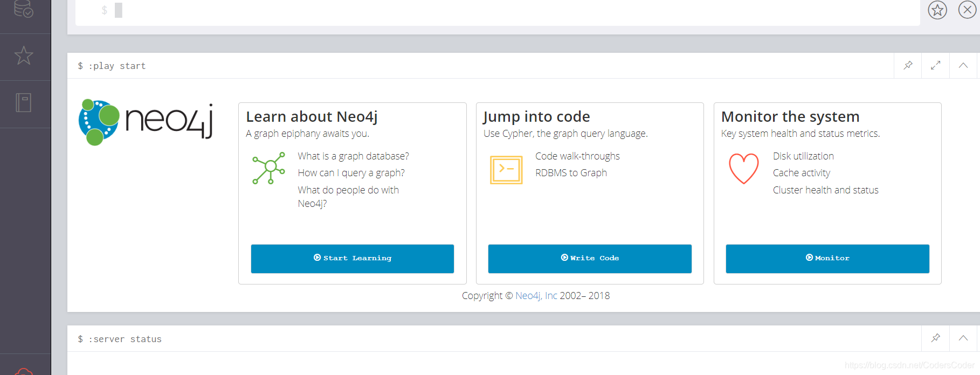Click the terminal prompt icon in code card
The image size is (980, 375).
(x=506, y=170)
